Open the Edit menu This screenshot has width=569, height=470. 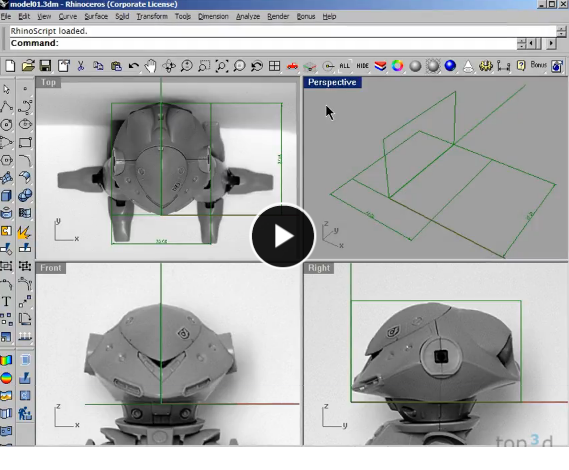24,16
